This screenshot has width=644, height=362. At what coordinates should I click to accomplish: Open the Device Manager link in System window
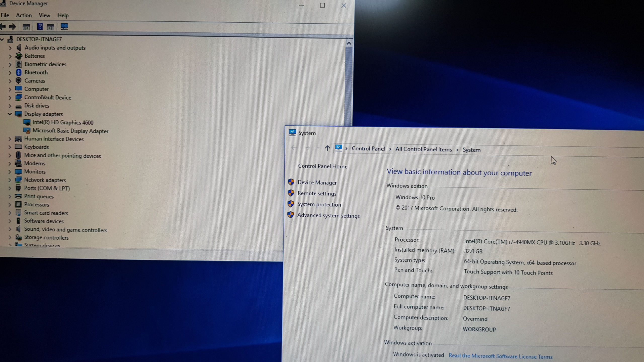pos(317,183)
